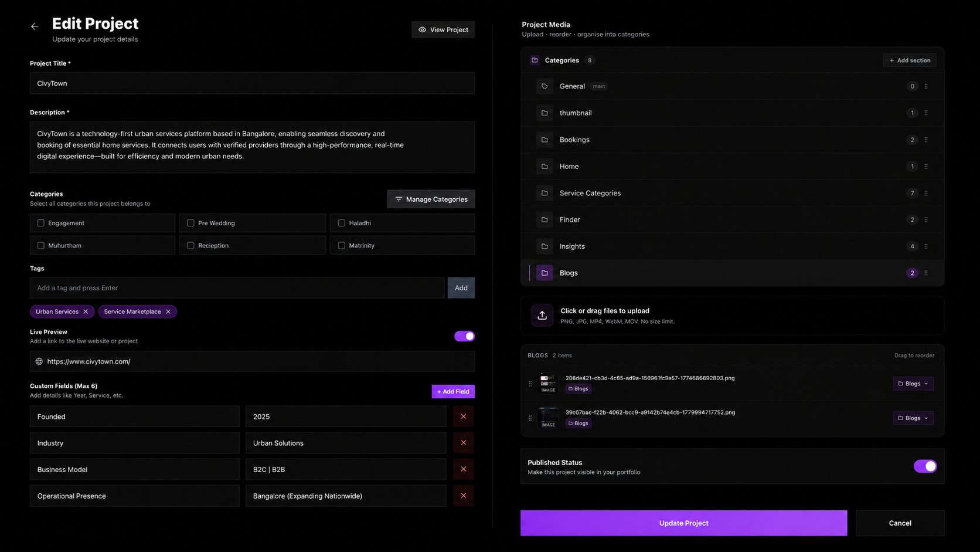
Task: Delete the Industry custom field
Action: tap(463, 443)
